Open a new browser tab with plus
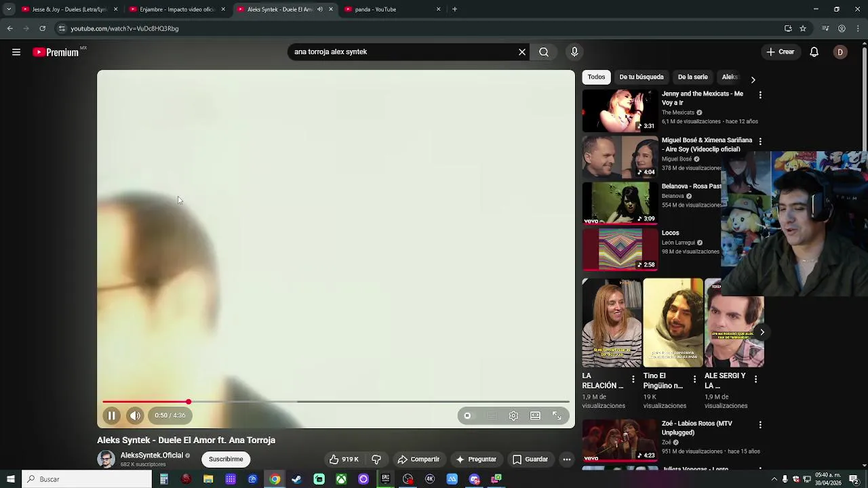This screenshot has height=488, width=868. 454,9
